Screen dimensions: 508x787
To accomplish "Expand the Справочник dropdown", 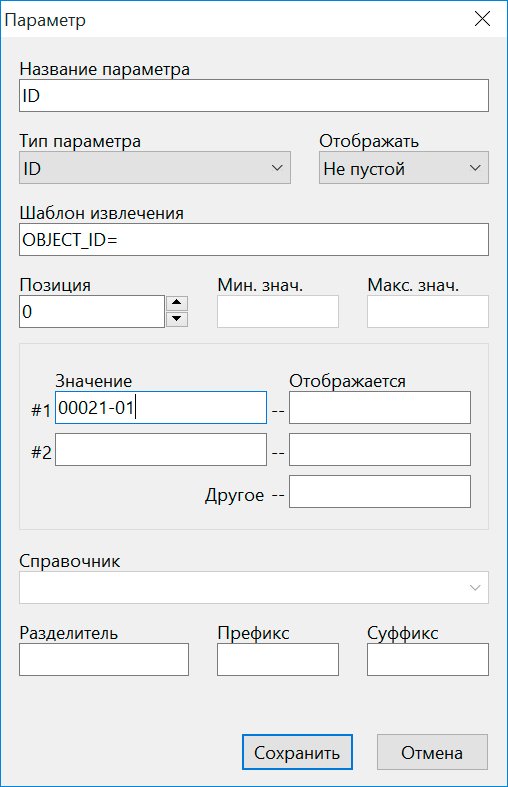I will tap(253, 587).
